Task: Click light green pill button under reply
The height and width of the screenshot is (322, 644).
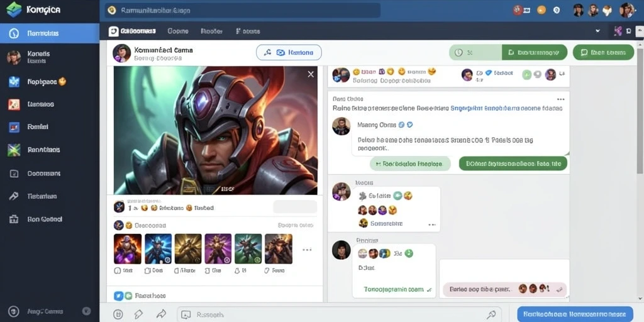Action: pos(410,164)
